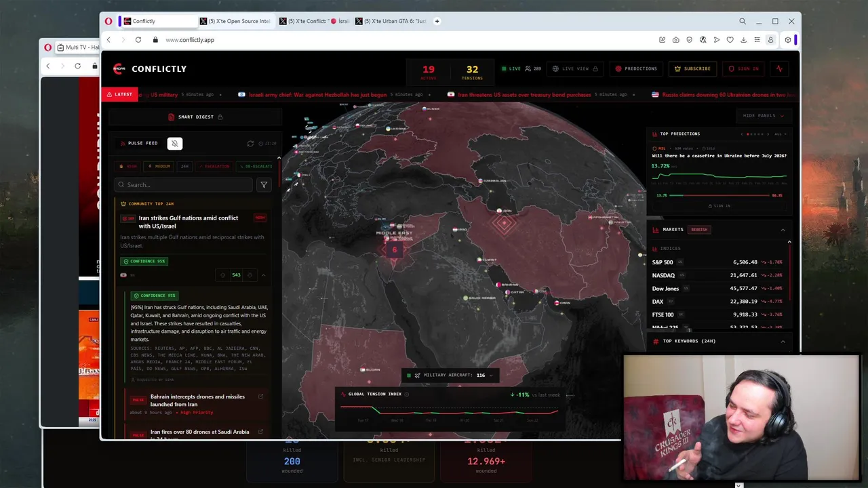The image size is (868, 488).
Task: Toggle the ESCALATION filter chip
Action: click(x=214, y=166)
